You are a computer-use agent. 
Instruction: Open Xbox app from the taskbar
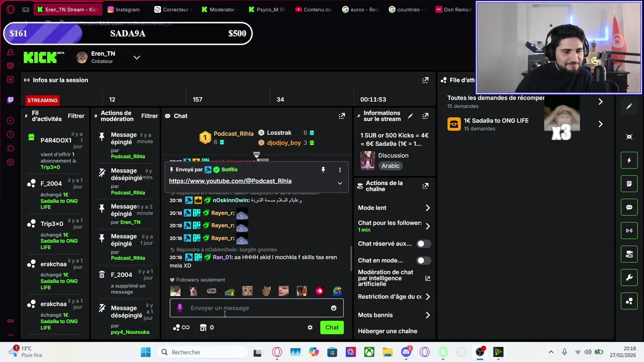click(x=369, y=352)
